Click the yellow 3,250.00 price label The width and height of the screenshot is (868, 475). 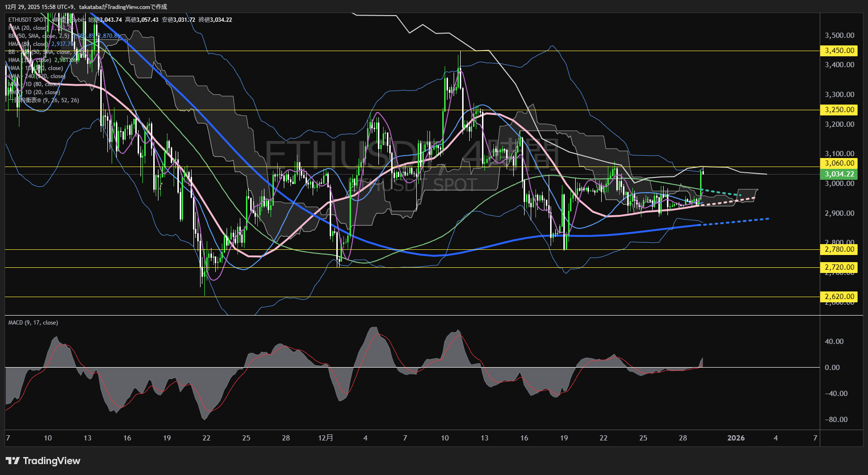[x=840, y=110]
